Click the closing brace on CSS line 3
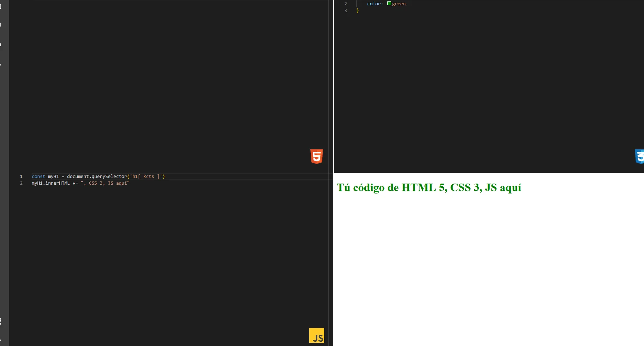This screenshot has height=346, width=644. click(x=358, y=11)
